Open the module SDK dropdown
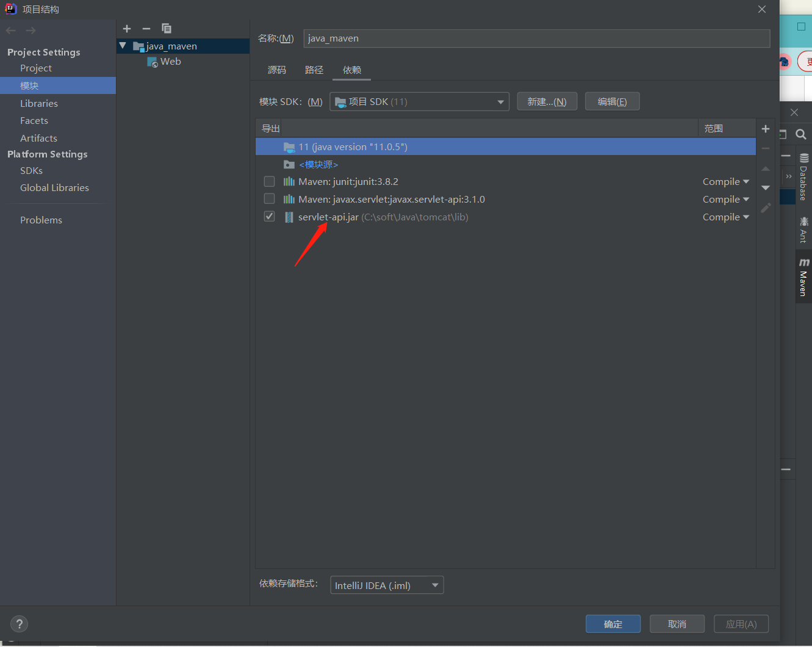 tap(420, 101)
